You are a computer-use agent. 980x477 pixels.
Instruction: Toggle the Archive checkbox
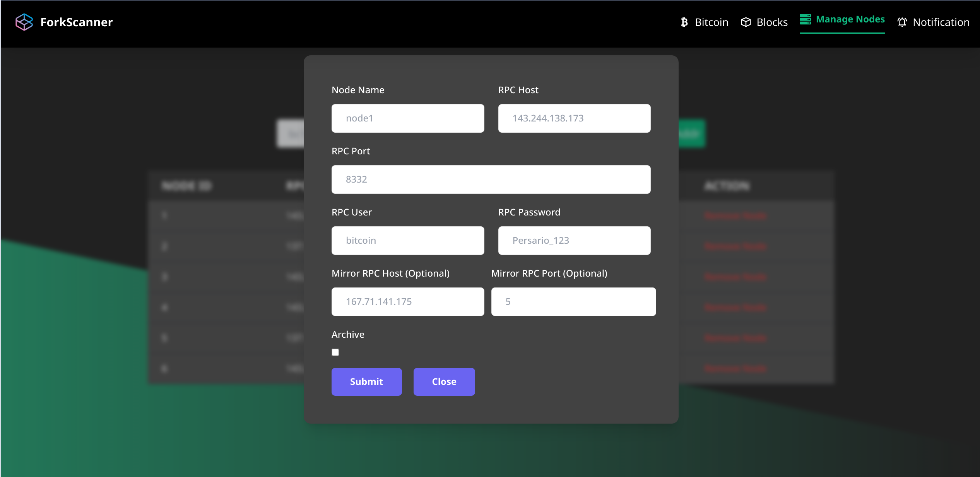tap(335, 352)
